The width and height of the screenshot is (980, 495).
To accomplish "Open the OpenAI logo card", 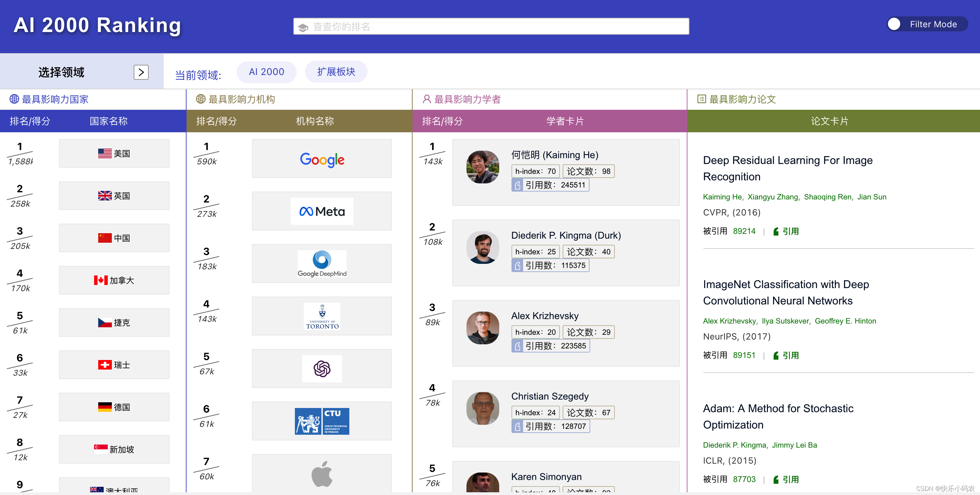I will click(322, 369).
